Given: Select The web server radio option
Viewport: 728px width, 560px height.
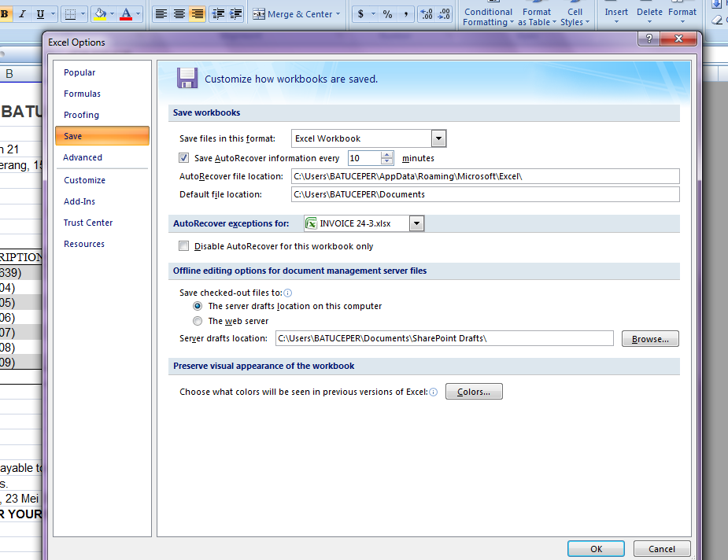Looking at the screenshot, I should (198, 321).
